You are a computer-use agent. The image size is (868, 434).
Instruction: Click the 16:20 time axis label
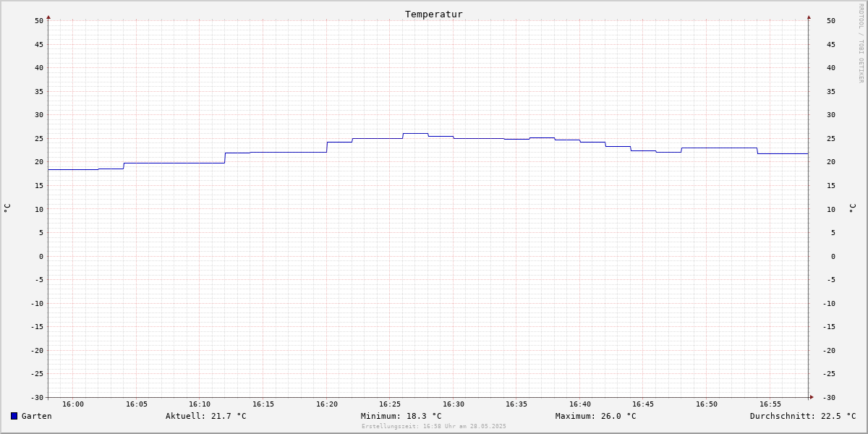pyautogui.click(x=327, y=404)
